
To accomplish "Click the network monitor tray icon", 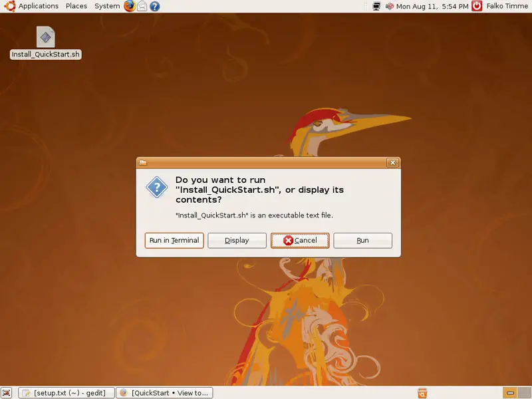I will [376, 6].
